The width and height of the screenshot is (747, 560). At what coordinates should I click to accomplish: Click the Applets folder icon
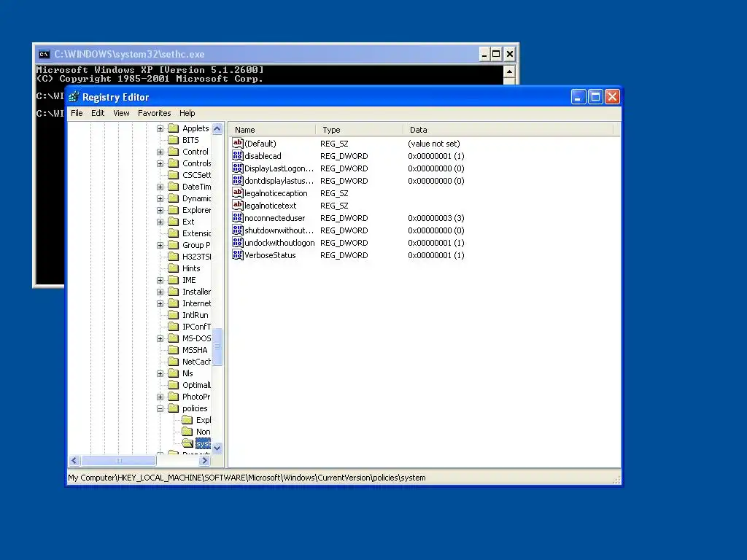tap(174, 128)
